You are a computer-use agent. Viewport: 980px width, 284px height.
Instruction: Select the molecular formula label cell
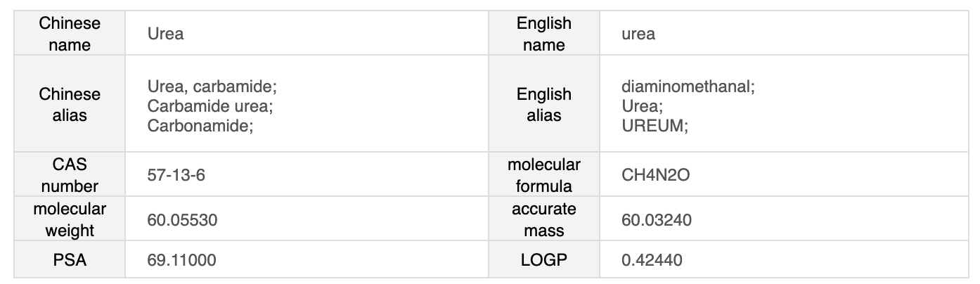pos(544,175)
